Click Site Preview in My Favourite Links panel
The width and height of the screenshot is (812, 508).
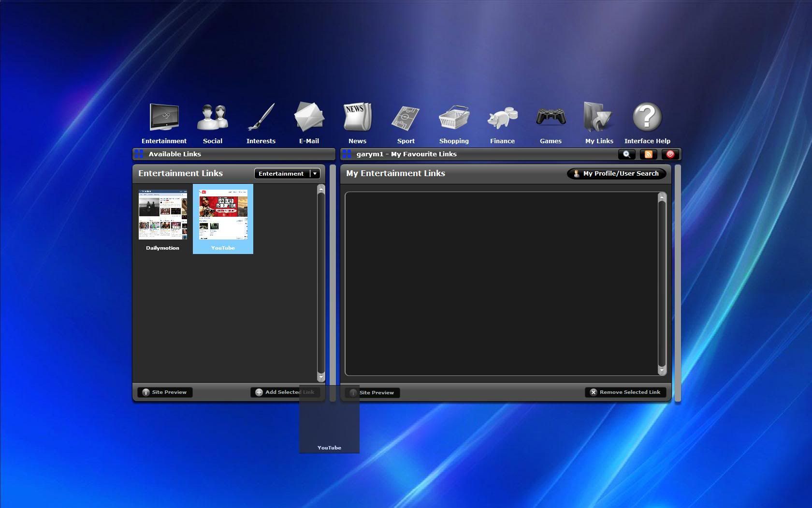[x=372, y=392]
